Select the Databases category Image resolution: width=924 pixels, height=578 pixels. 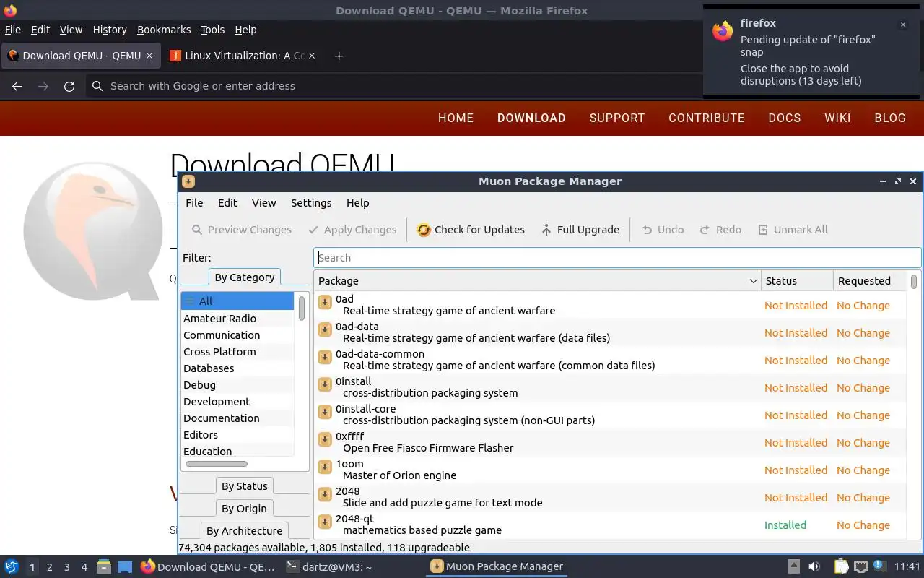tap(237, 368)
